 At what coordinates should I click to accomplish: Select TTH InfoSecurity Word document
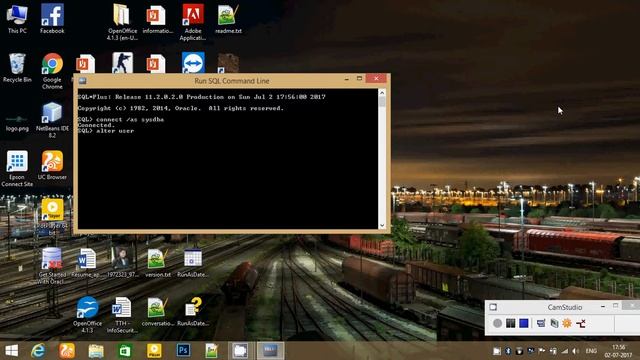pos(122,315)
